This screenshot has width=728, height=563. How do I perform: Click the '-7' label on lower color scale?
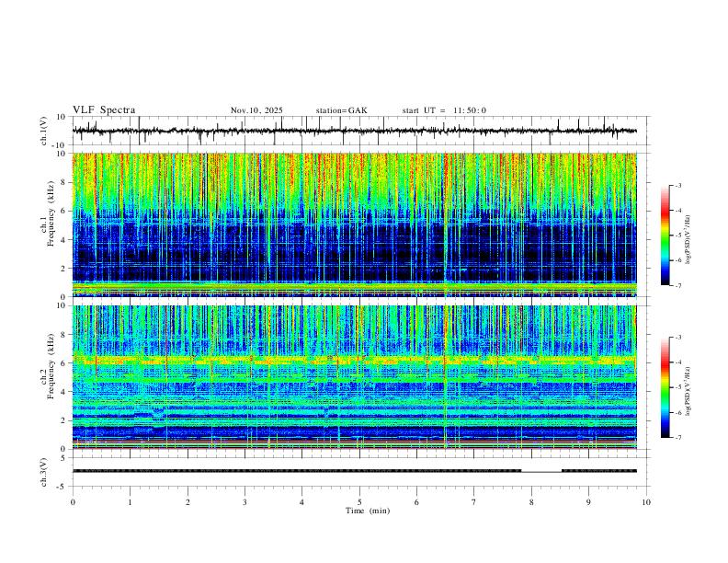[677, 437]
